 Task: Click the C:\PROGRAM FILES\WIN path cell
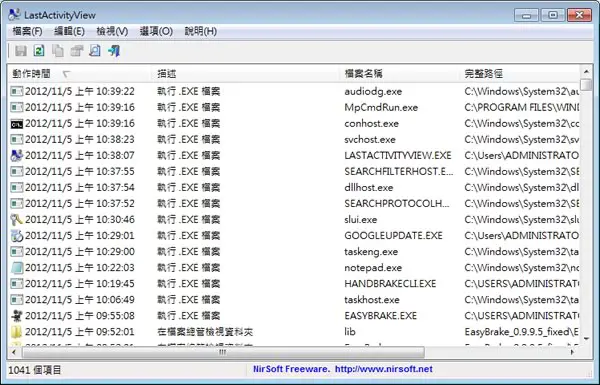point(522,108)
